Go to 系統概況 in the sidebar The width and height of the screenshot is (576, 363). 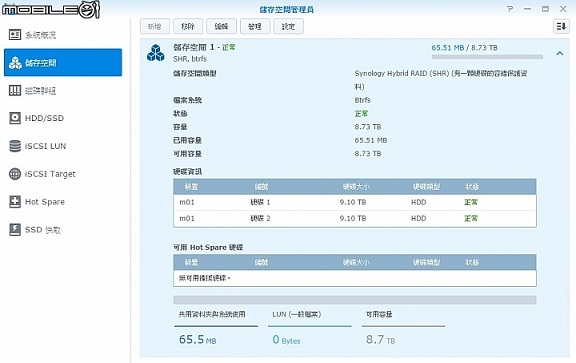coord(41,35)
